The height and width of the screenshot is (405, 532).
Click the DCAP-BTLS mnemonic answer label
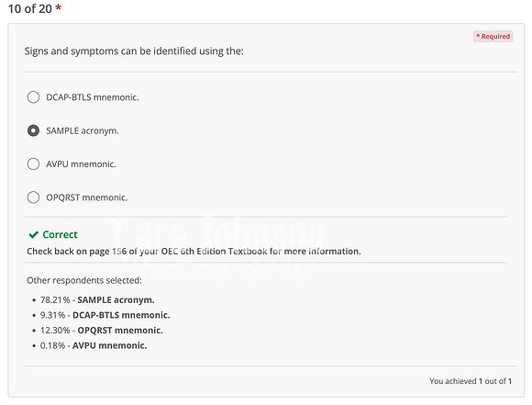[93, 97]
